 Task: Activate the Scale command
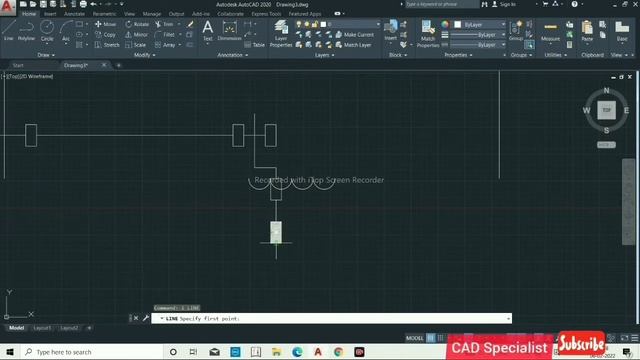click(136, 45)
